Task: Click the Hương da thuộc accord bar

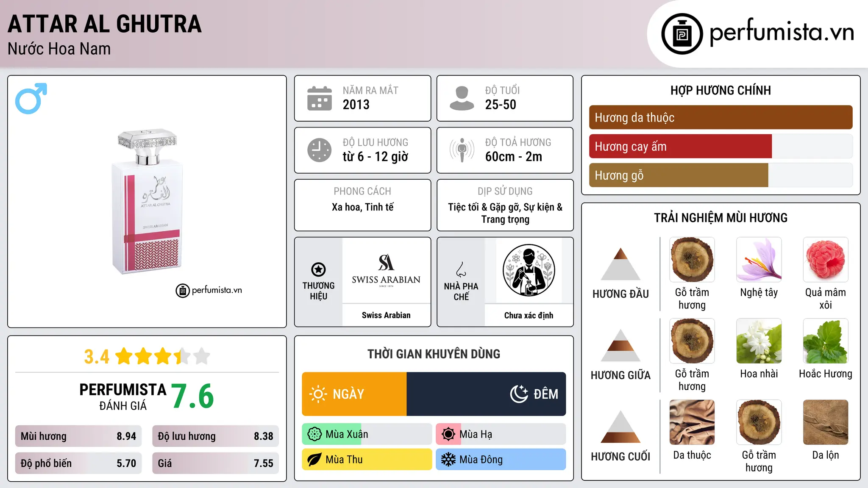Action: point(721,117)
